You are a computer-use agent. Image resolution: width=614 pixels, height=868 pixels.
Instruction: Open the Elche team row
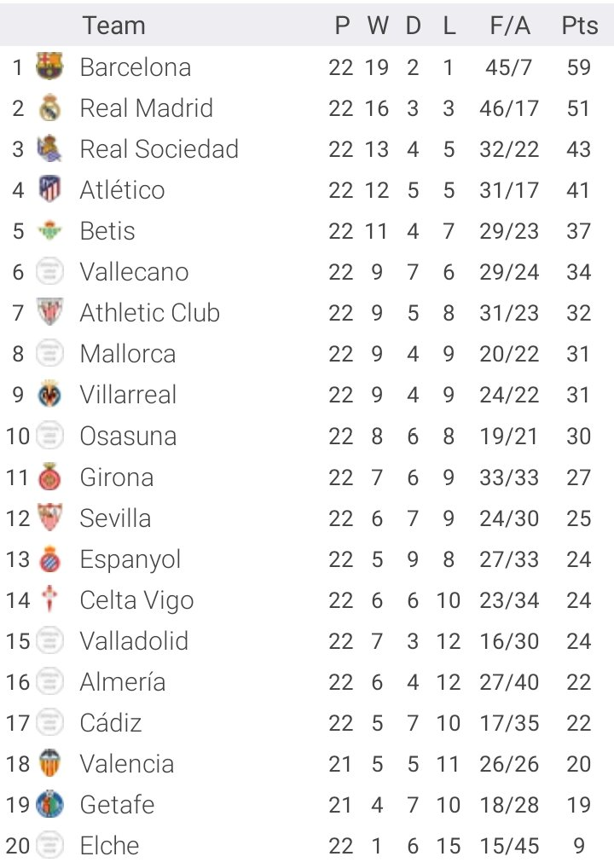click(x=307, y=846)
